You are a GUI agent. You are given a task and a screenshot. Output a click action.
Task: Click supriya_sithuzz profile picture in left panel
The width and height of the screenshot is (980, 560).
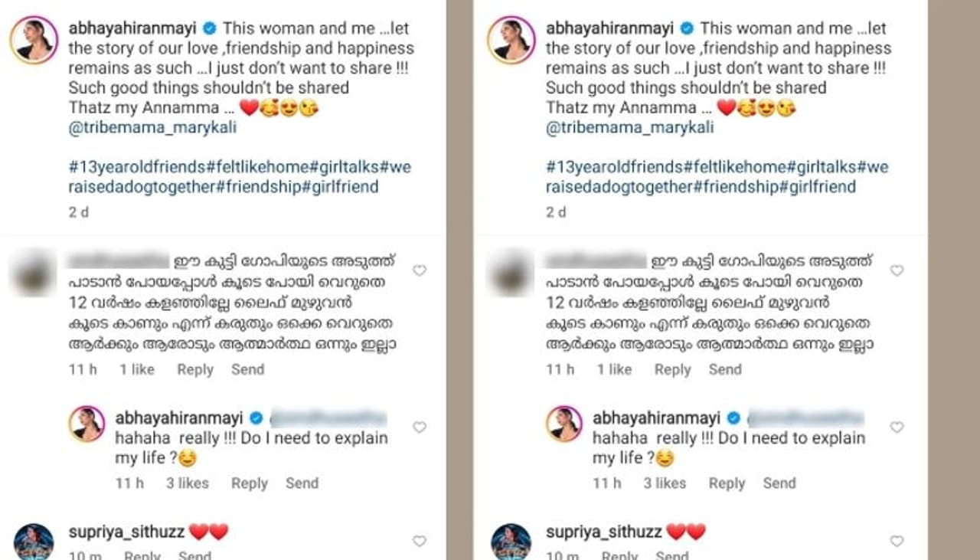click(x=34, y=542)
